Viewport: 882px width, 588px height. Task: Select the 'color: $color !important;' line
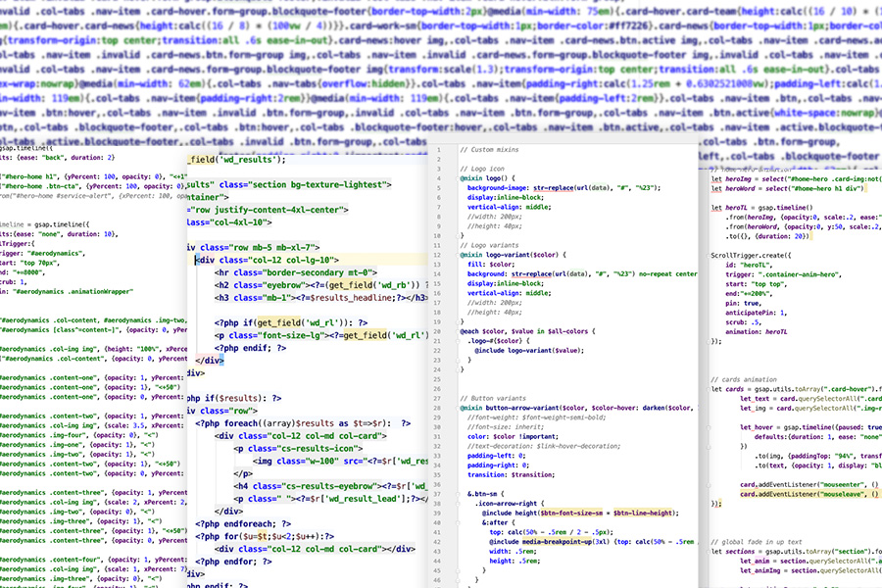pos(513,437)
